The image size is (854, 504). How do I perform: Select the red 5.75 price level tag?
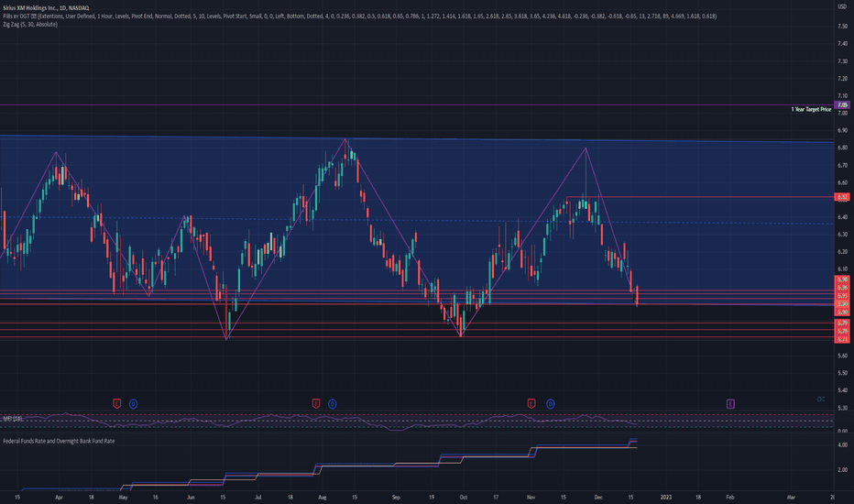point(842,332)
